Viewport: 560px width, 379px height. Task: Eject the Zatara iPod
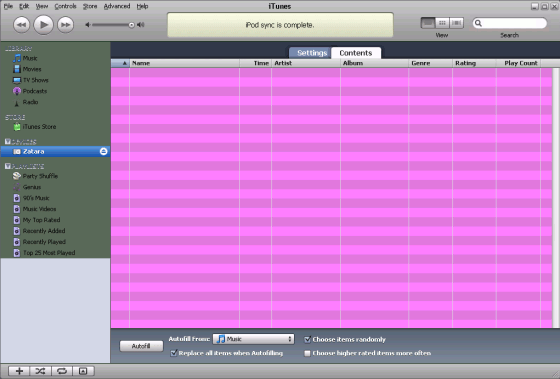(x=104, y=151)
